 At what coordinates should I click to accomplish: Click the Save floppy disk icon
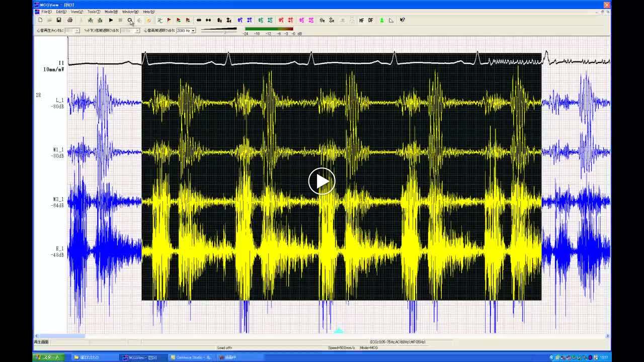(x=59, y=20)
